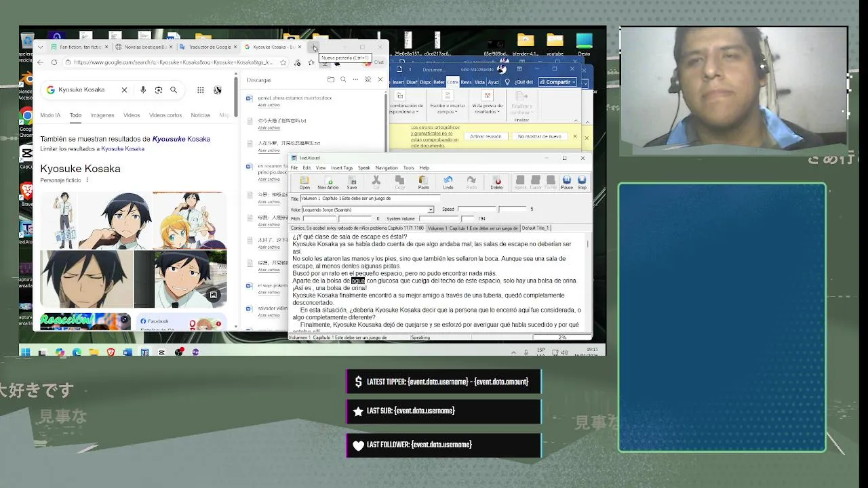Open the Kyousuke Kosaka suggested link

pos(181,139)
